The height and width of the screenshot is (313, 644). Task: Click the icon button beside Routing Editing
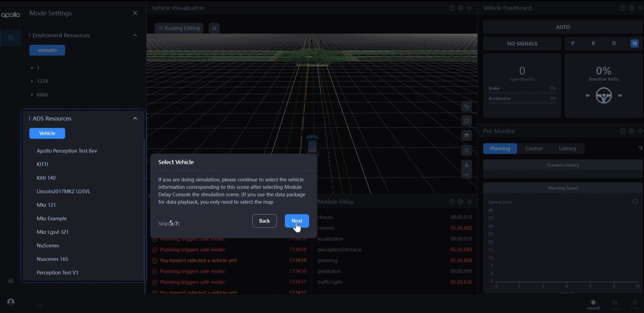[x=214, y=28]
